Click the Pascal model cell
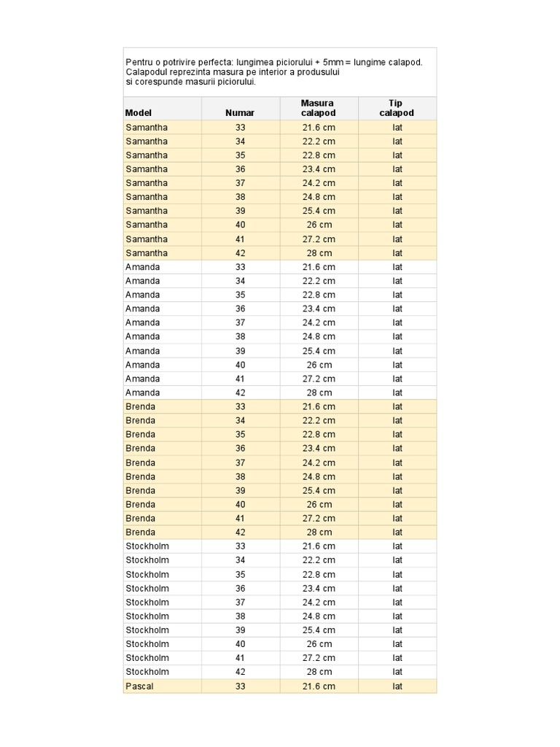This screenshot has width=560, height=747. [x=163, y=686]
